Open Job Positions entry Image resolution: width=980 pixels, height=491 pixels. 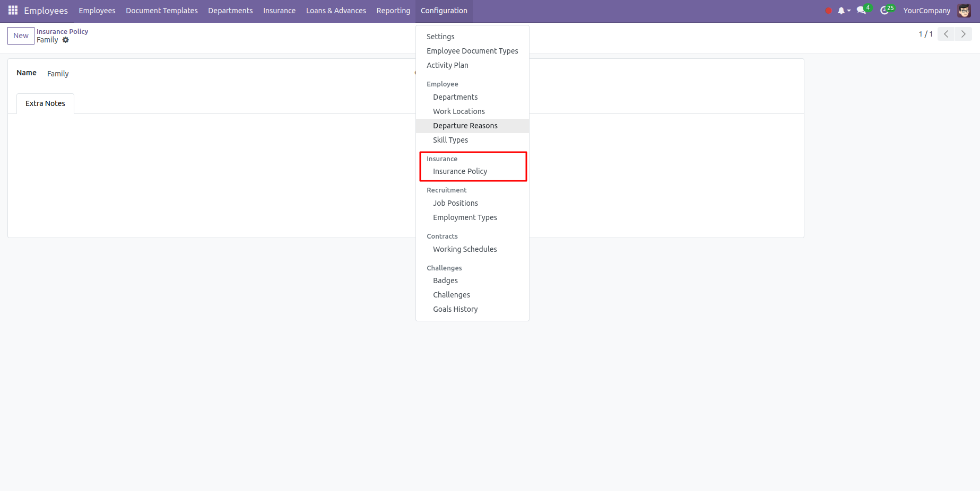472,203
